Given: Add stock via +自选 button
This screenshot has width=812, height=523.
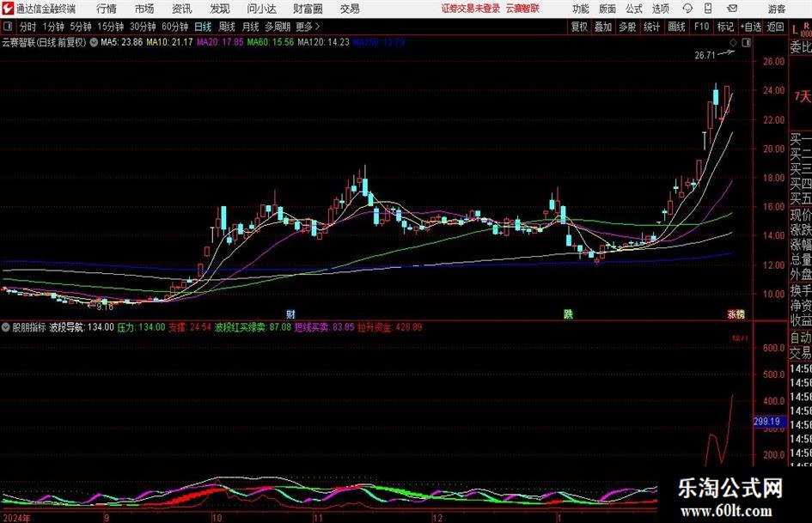Looking at the screenshot, I should [750, 27].
